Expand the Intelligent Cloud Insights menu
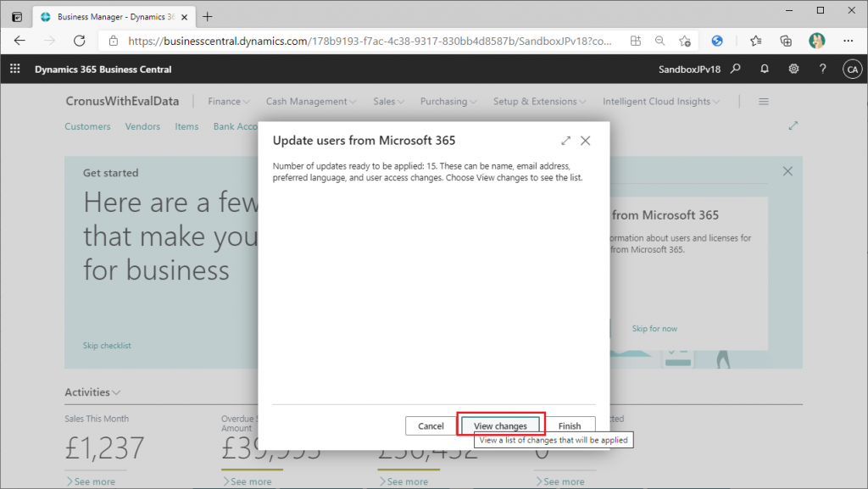Image resolution: width=868 pixels, height=489 pixels. 661,102
